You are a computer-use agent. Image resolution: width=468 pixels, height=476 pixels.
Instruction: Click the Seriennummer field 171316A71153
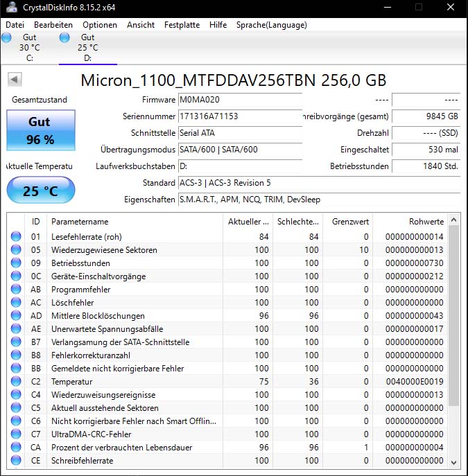coord(240,116)
